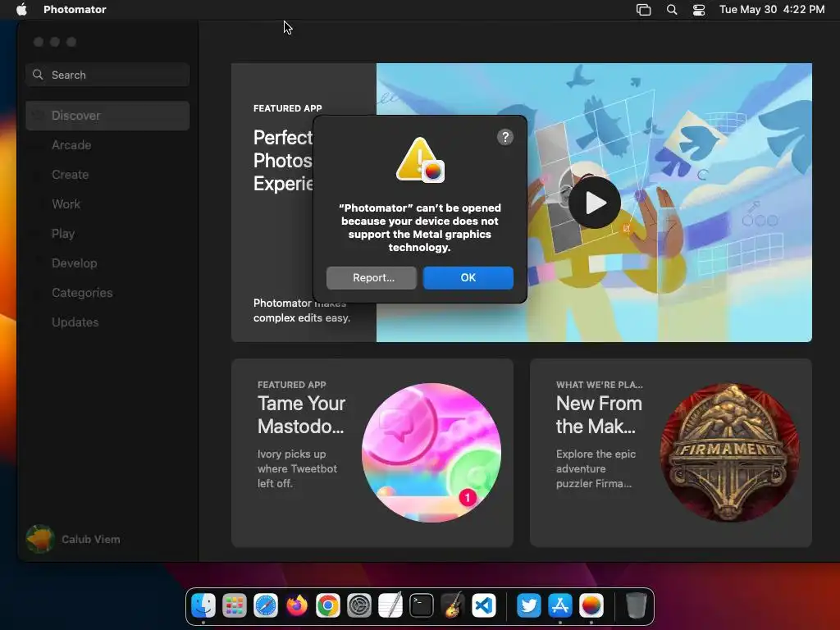
Task: Open Spotlight search in menu bar
Action: coord(671,9)
